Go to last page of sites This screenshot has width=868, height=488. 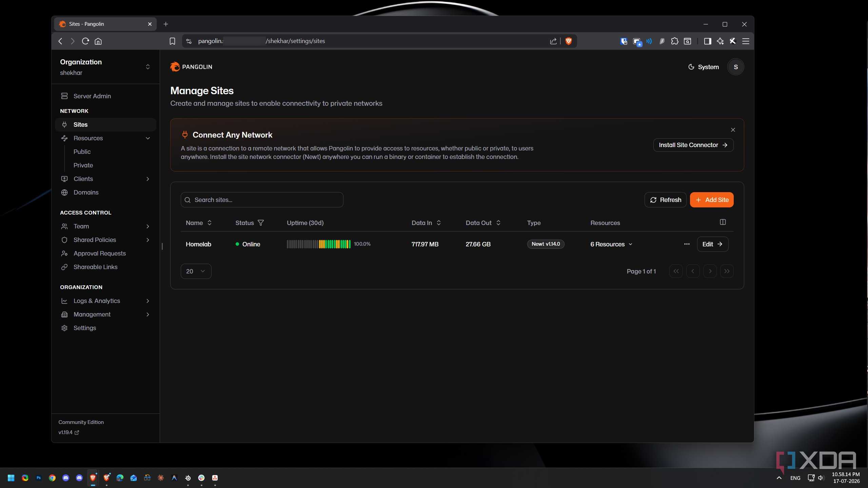pyautogui.click(x=727, y=271)
